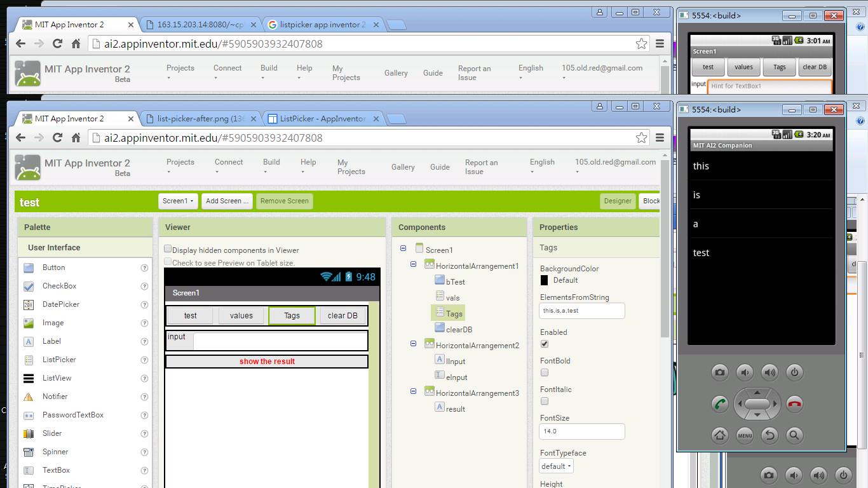
Task: Toggle Display hidden components in Viewer checkbox
Action: 168,250
